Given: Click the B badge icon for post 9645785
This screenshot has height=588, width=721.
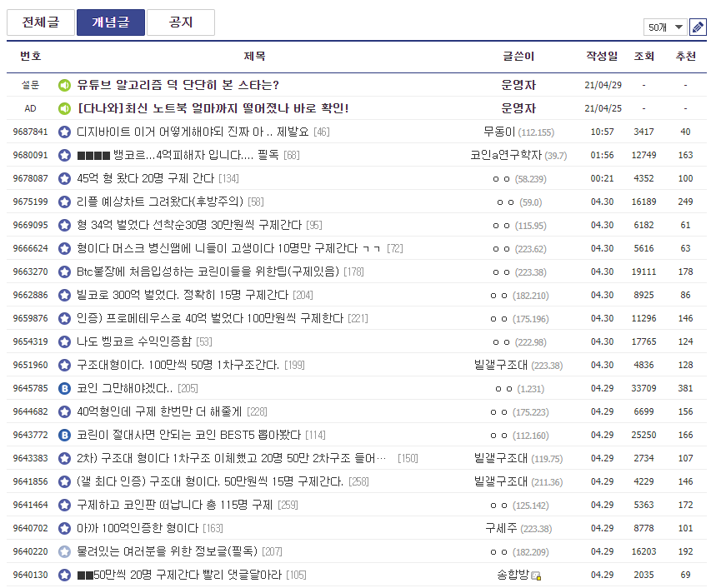Looking at the screenshot, I should [64, 389].
